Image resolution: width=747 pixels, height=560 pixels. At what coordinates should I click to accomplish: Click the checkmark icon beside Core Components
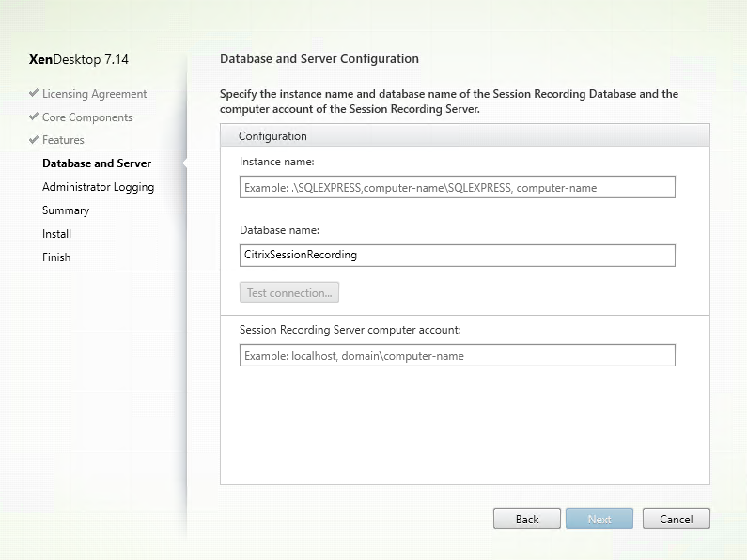(34, 117)
